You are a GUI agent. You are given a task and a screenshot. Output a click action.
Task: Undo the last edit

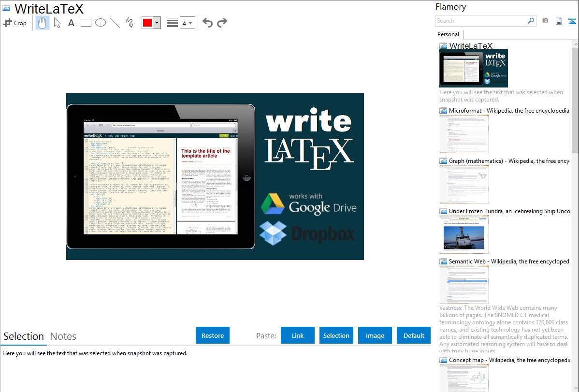(207, 23)
